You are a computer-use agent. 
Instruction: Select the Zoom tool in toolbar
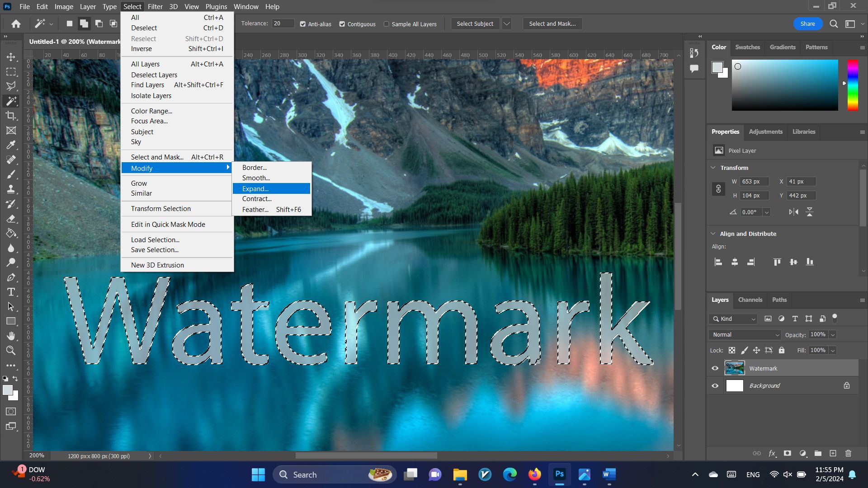point(11,350)
